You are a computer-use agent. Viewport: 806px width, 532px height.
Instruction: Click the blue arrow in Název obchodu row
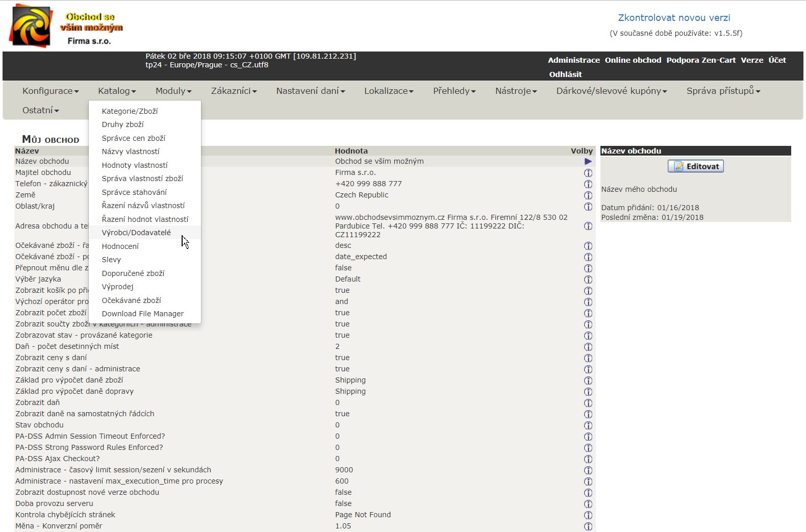[x=588, y=161]
